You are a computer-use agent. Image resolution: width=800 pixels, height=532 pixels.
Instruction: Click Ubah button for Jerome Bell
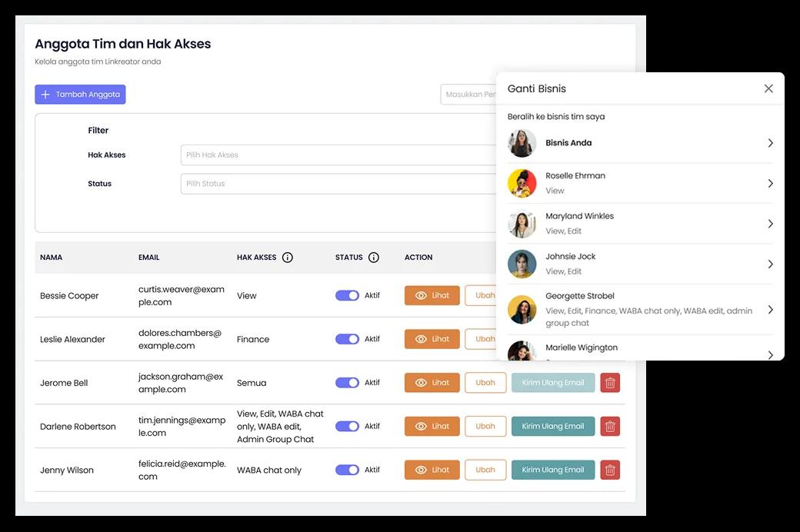pyautogui.click(x=485, y=383)
